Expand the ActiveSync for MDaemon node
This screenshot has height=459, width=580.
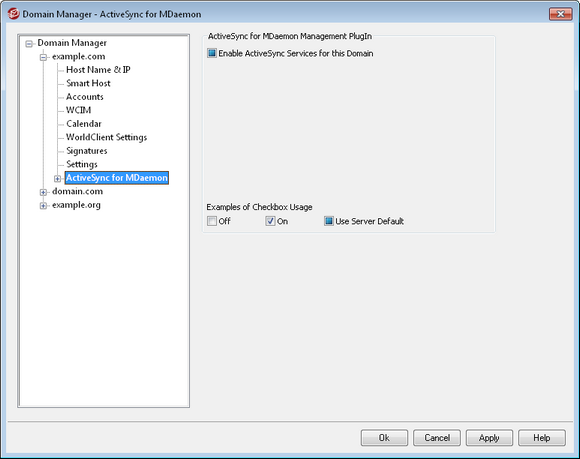[x=57, y=179]
